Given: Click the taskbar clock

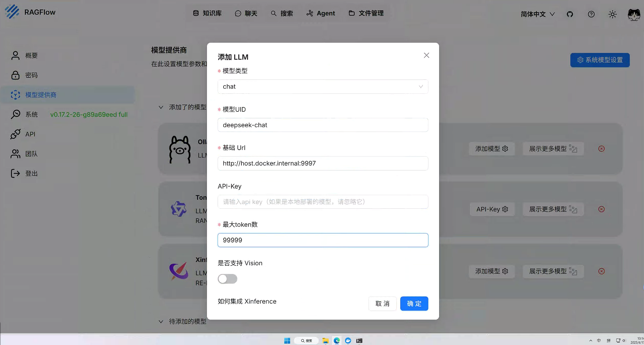Looking at the screenshot, I should point(637,341).
